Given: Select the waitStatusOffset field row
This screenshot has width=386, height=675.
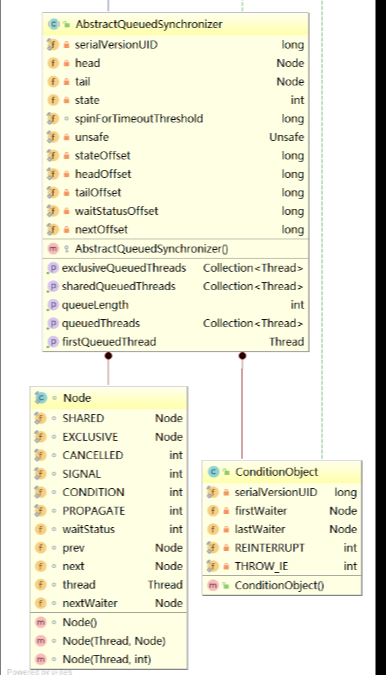Looking at the screenshot, I should [x=176, y=211].
